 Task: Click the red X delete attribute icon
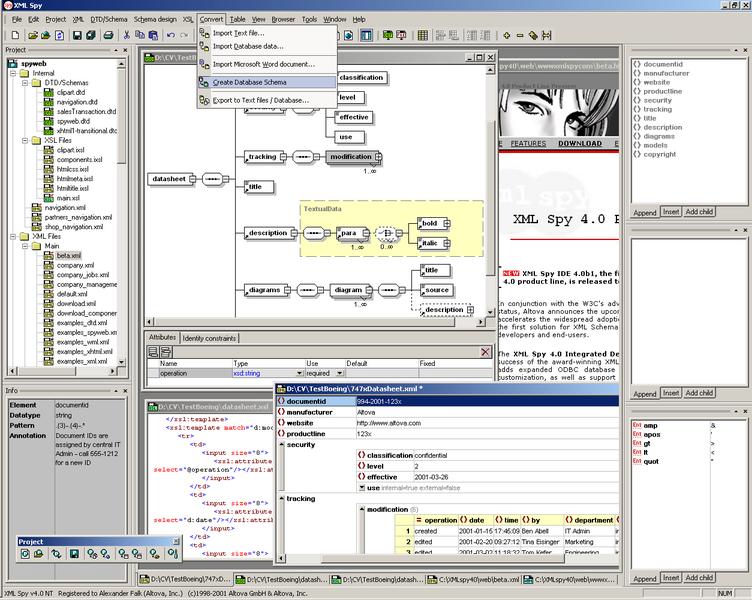(485, 352)
